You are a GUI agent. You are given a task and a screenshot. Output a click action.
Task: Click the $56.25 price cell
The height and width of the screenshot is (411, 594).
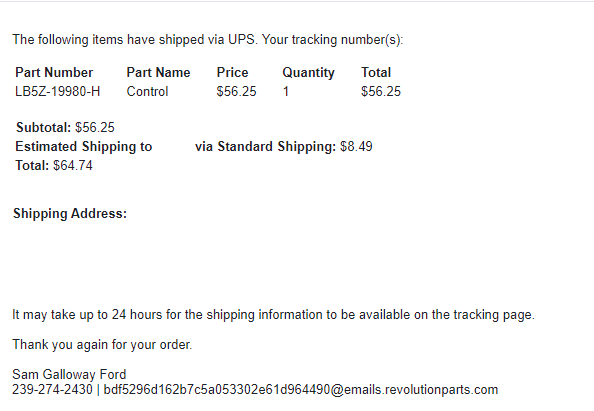click(x=236, y=91)
